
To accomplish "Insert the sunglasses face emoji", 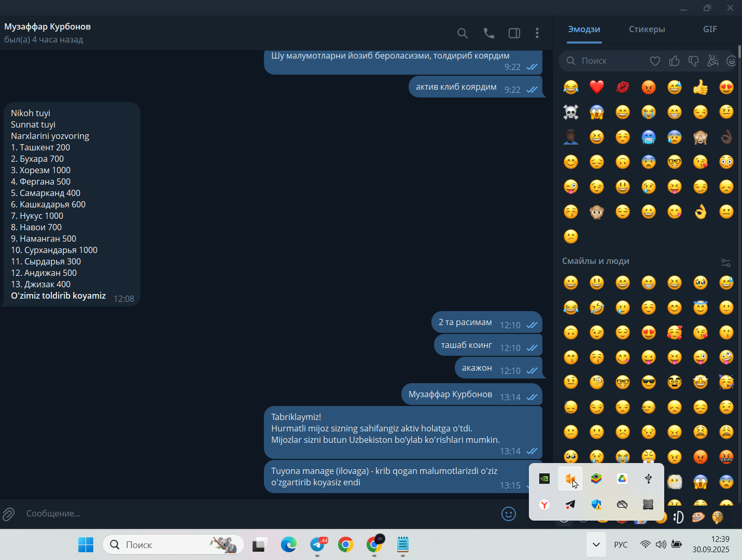I will (x=649, y=382).
